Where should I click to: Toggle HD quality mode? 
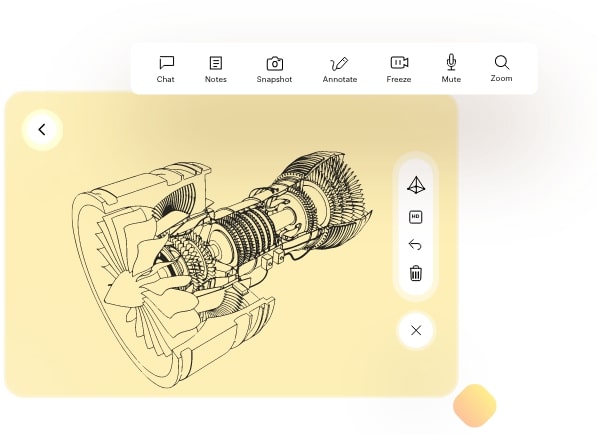tap(415, 217)
